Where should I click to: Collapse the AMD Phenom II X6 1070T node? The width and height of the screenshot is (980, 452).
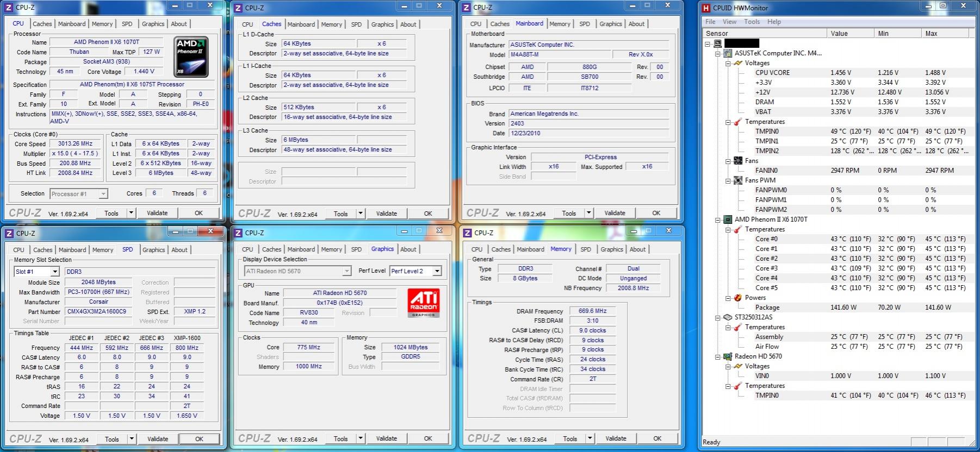pos(718,219)
